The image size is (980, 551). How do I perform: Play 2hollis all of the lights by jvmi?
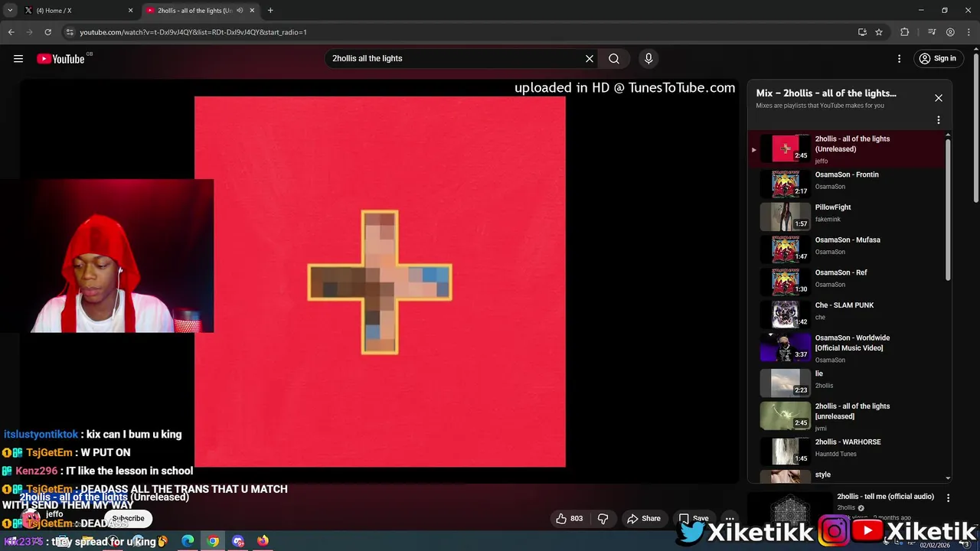tap(848, 416)
